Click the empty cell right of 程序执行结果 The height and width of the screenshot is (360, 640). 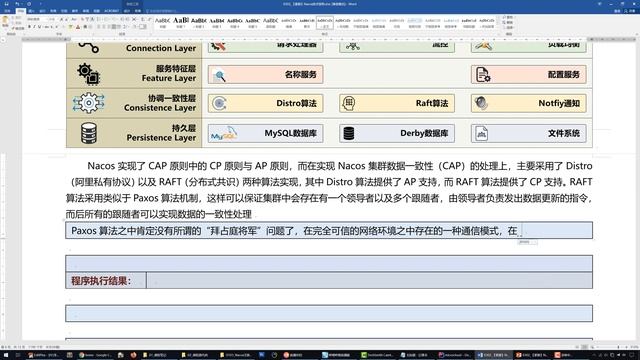369,281
